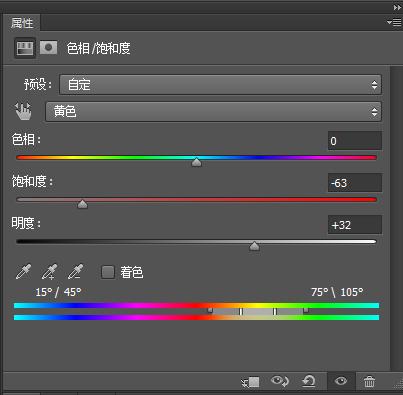Delete this adjustment layer trash icon

[x=369, y=381]
